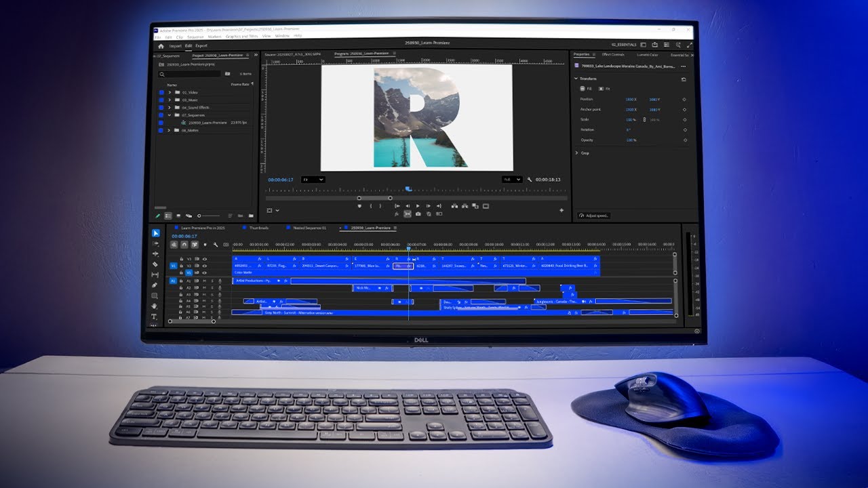This screenshot has width=868, height=488.
Task: Expand the 01_Video bin
Action: [170, 92]
